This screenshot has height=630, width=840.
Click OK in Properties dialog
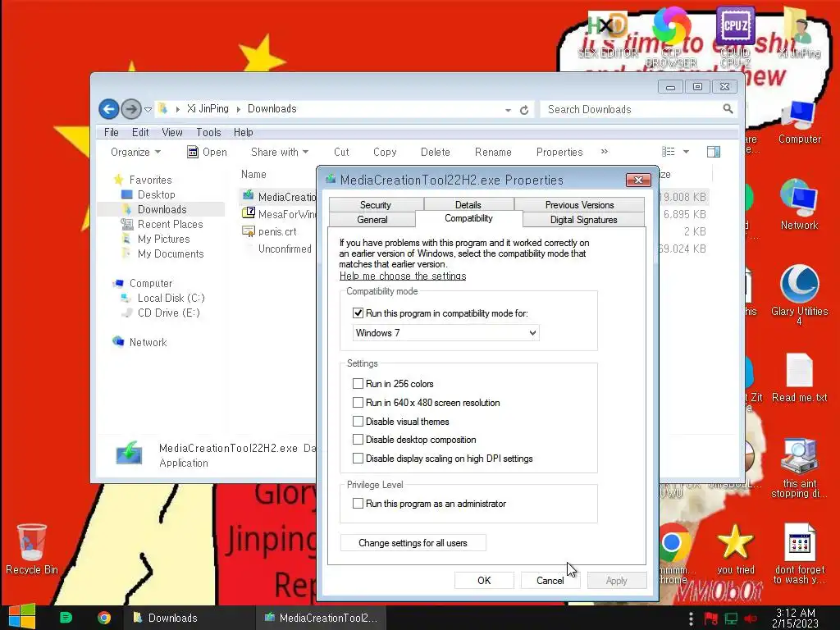[484, 580]
